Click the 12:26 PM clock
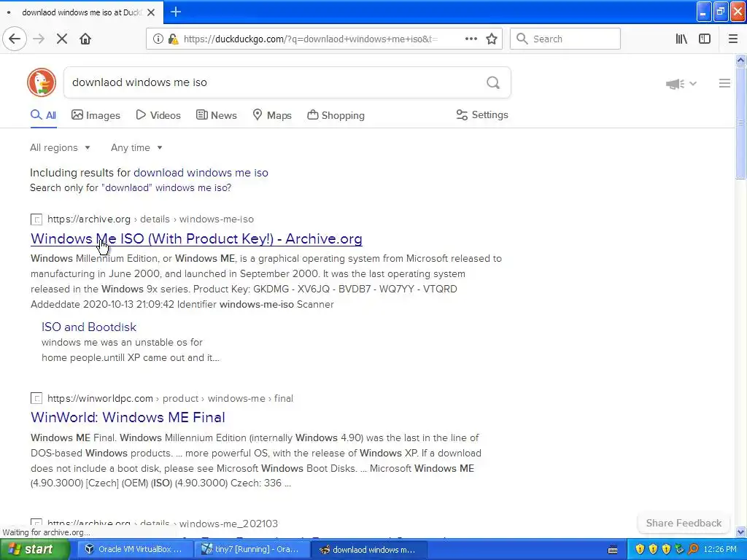747x560 pixels. pyautogui.click(x=720, y=550)
